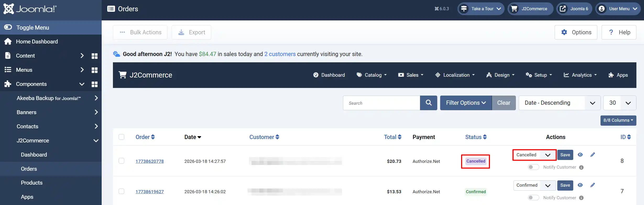This screenshot has height=205, width=644.
Task: Edit order 17738620778 with the pencil icon
Action: point(593,155)
